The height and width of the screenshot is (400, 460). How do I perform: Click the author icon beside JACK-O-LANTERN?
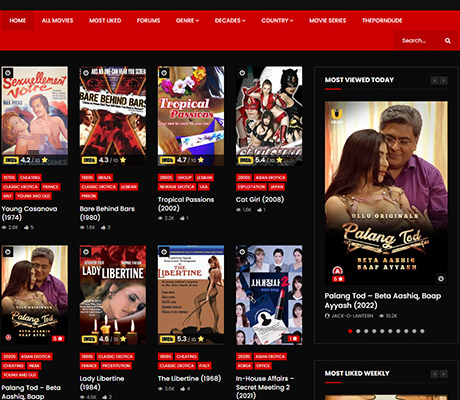[x=327, y=316]
